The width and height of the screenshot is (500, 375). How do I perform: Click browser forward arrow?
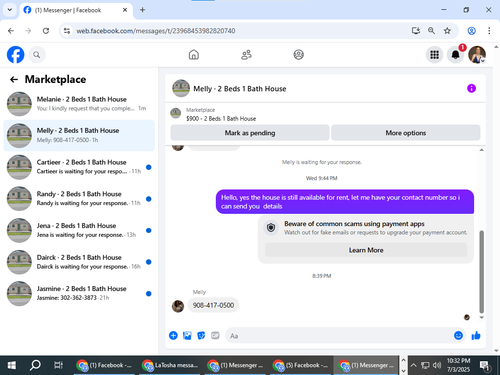point(28,31)
